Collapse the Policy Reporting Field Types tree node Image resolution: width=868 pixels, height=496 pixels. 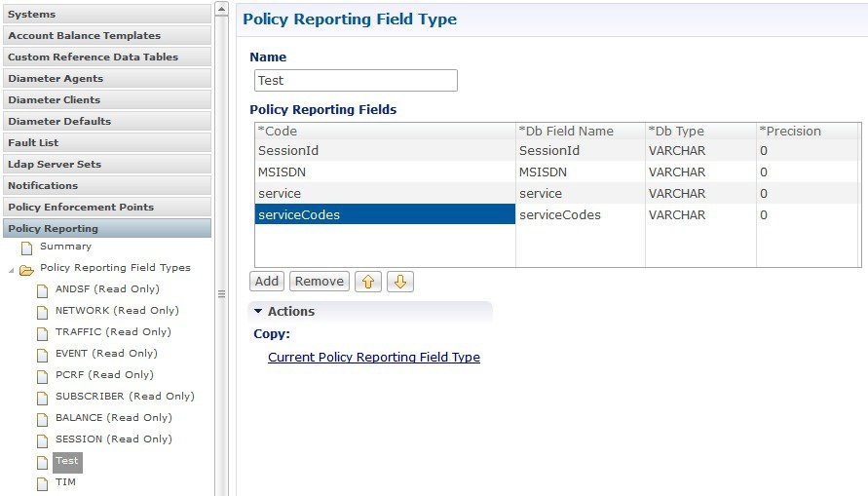point(11,270)
